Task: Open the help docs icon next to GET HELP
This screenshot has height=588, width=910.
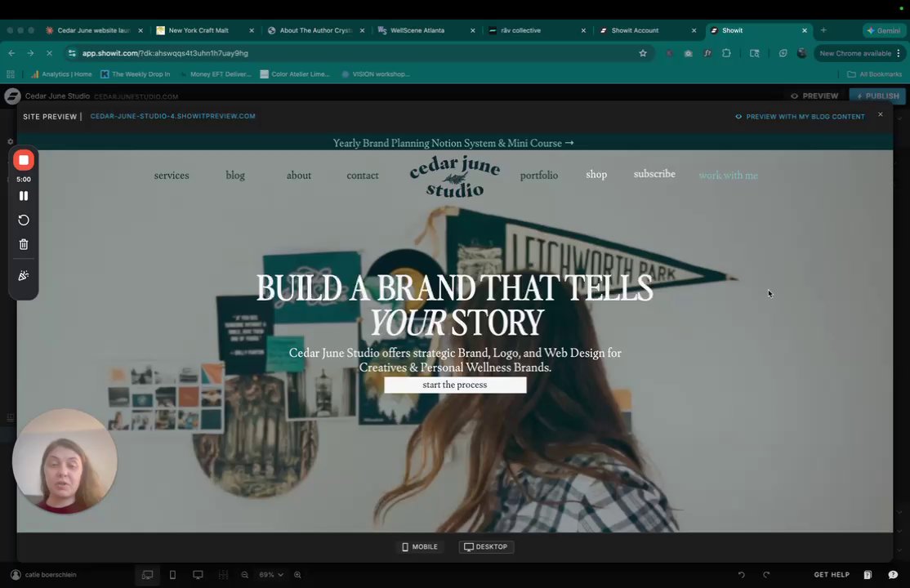Action: point(868,575)
